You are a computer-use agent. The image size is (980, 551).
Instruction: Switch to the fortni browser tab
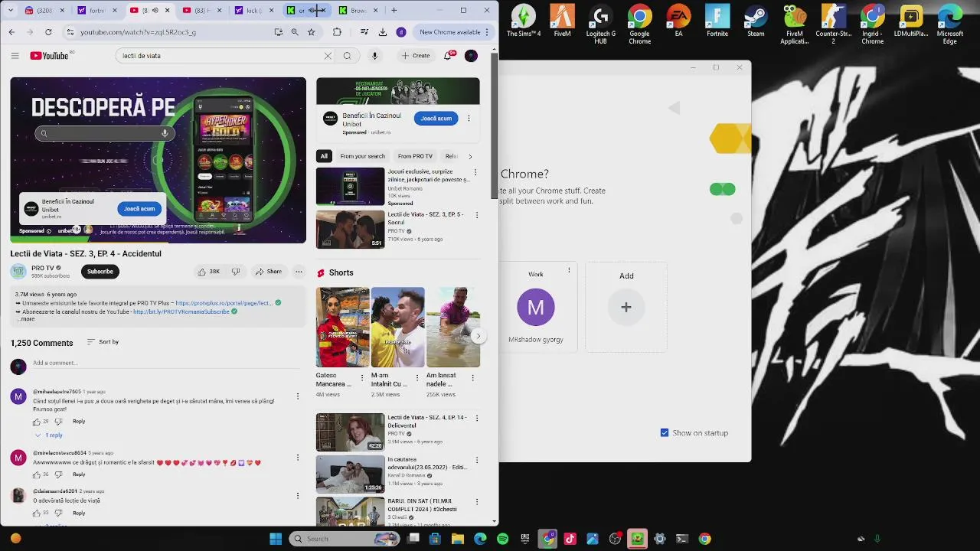[x=99, y=10]
